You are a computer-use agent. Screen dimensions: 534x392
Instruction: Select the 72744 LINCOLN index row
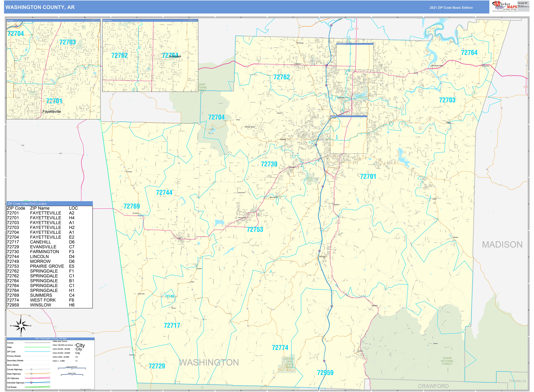click(50, 256)
